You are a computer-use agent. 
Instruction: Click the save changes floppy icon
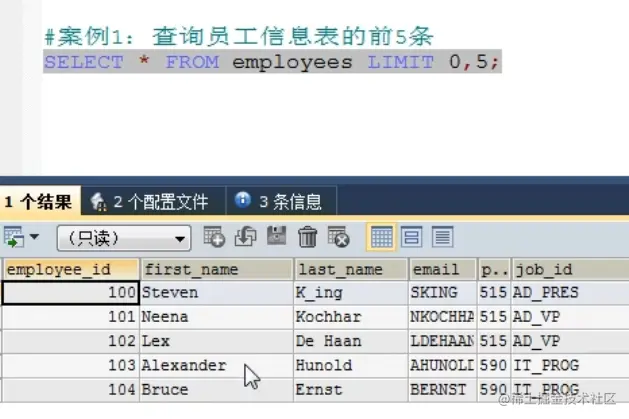[x=276, y=236]
